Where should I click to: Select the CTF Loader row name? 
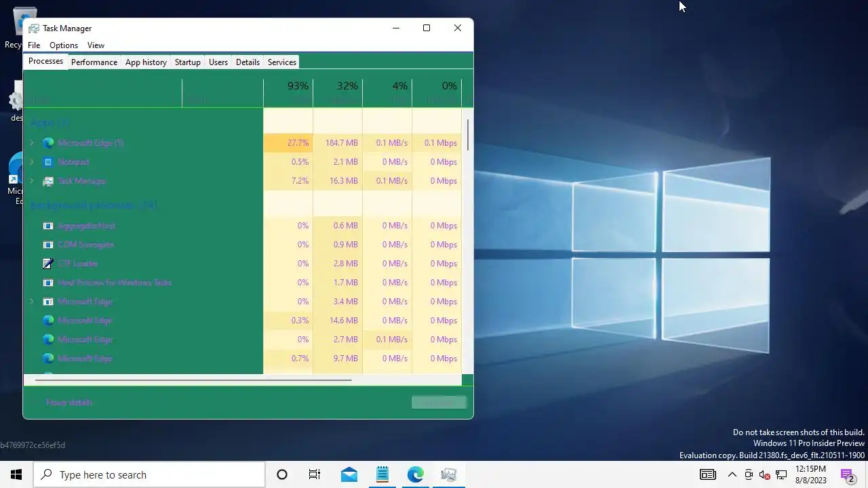coord(78,264)
